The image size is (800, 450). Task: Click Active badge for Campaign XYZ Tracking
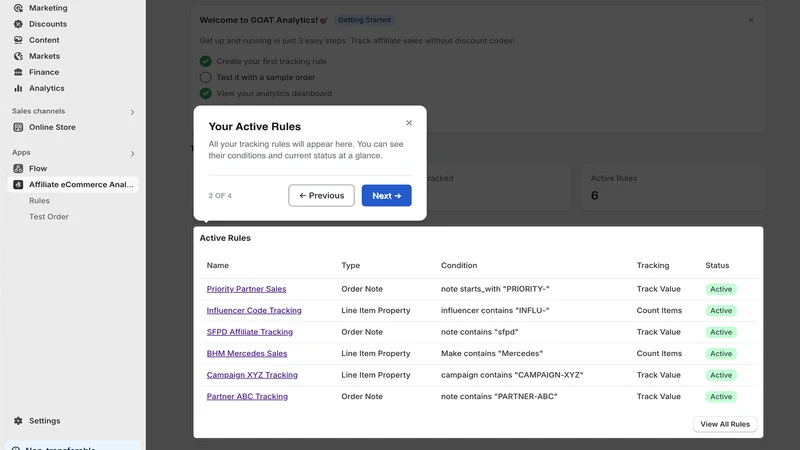(x=721, y=375)
